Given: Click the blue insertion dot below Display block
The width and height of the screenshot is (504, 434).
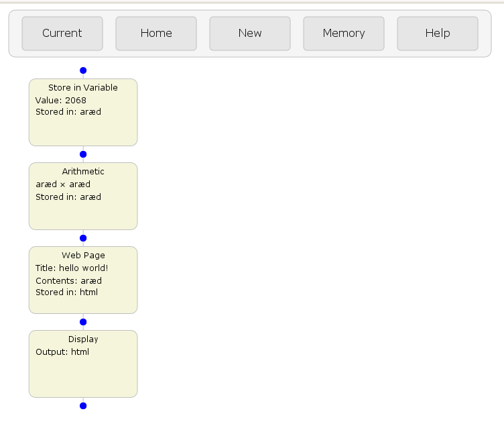Looking at the screenshot, I should 83,406.
